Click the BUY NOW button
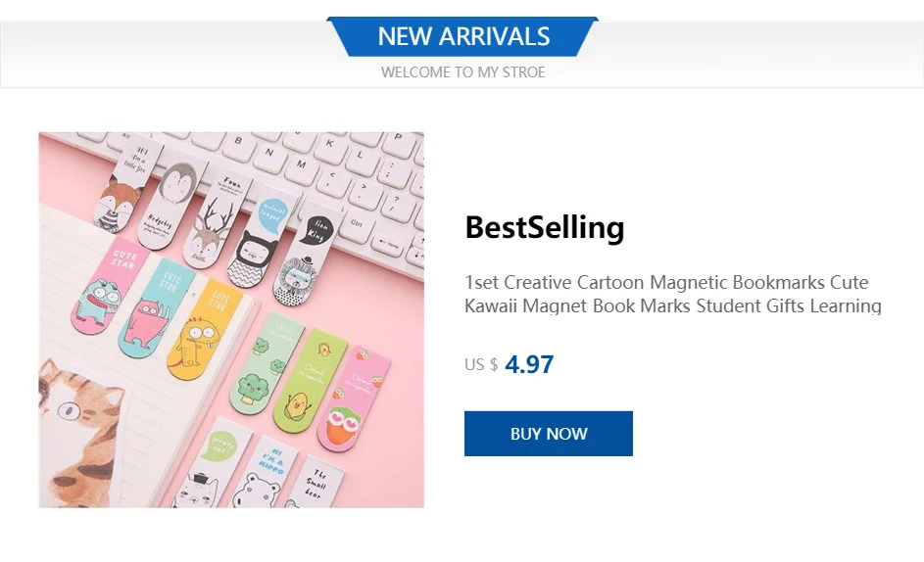 (x=548, y=434)
